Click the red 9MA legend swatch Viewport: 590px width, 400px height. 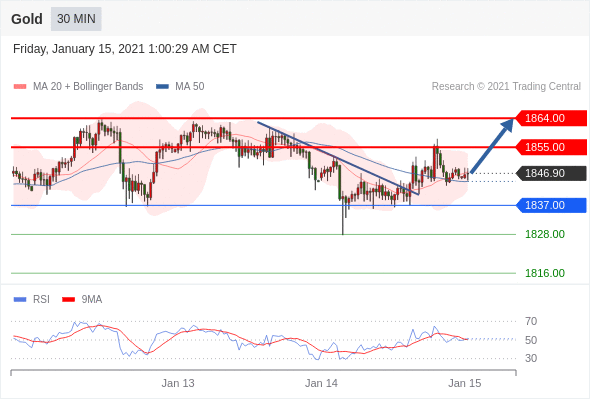[x=68, y=300]
